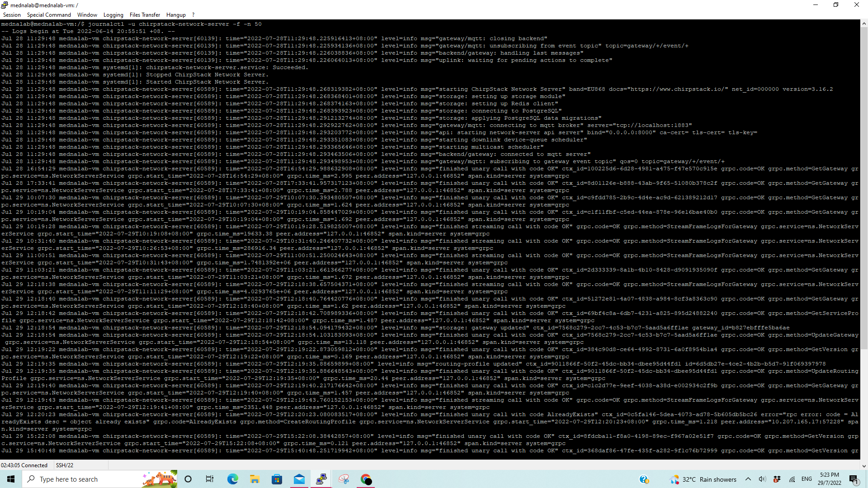Open the Files Transfer menu

coord(145,14)
